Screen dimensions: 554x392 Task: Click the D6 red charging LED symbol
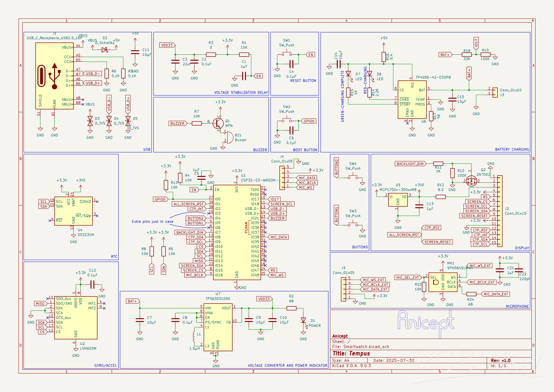369,74
